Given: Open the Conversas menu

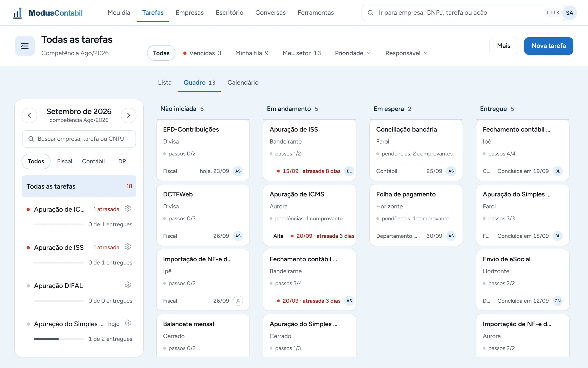Looking at the screenshot, I should point(270,13).
